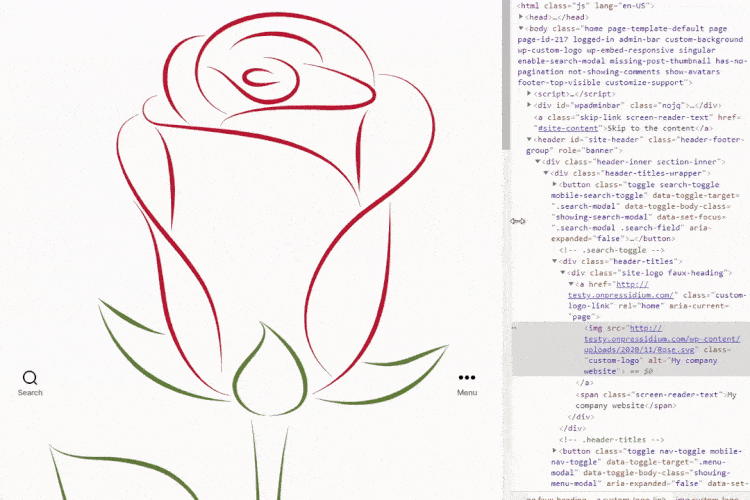Image resolution: width=750 pixels, height=500 pixels.
Task: Click the Search magnifier icon on the page
Action: coord(30,378)
